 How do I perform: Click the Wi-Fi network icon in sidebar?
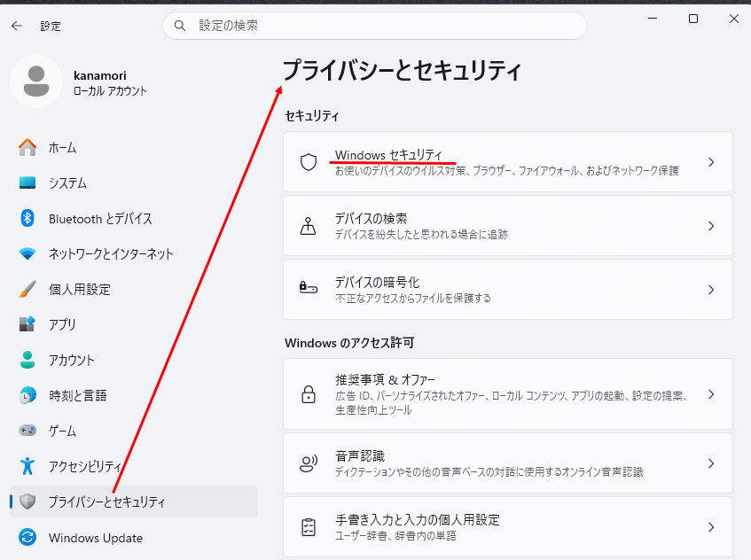pos(27,253)
